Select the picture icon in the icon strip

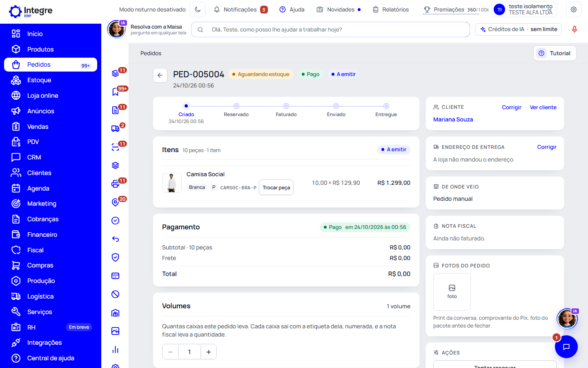pyautogui.click(x=116, y=331)
